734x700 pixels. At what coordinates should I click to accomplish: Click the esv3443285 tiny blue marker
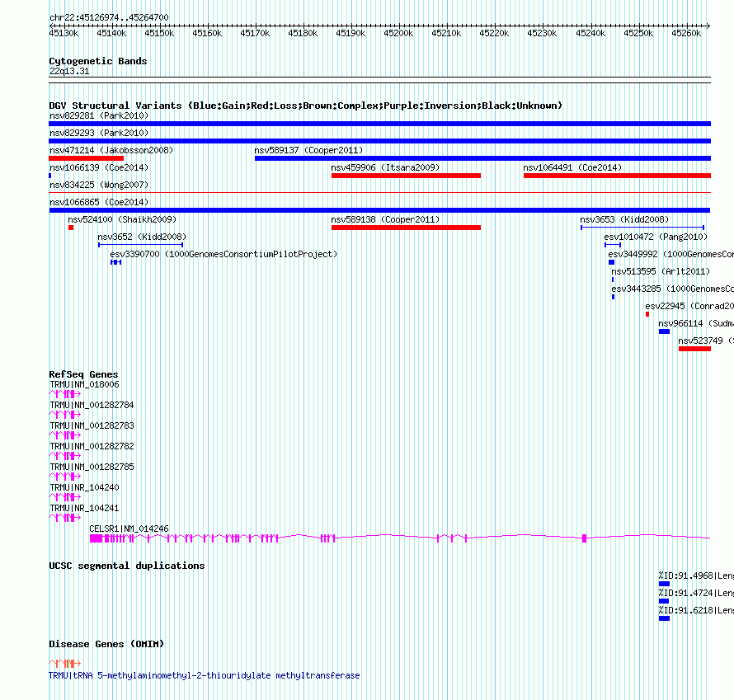614,297
